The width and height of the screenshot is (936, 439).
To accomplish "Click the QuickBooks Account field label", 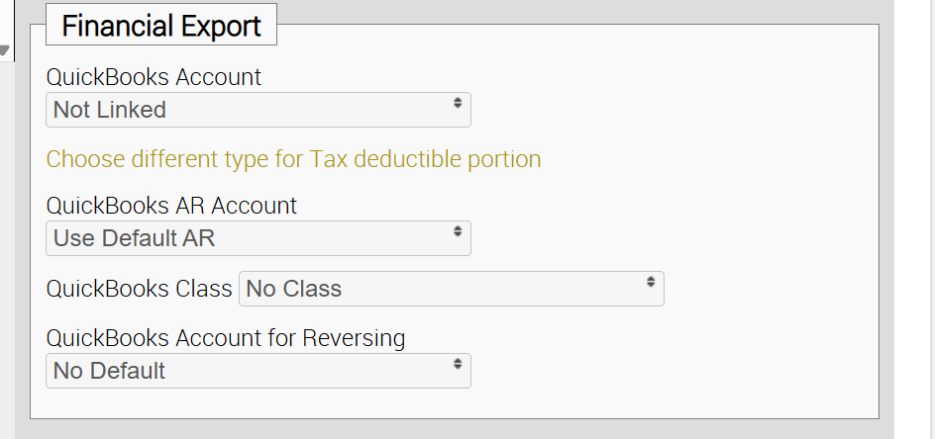I will 153,77.
